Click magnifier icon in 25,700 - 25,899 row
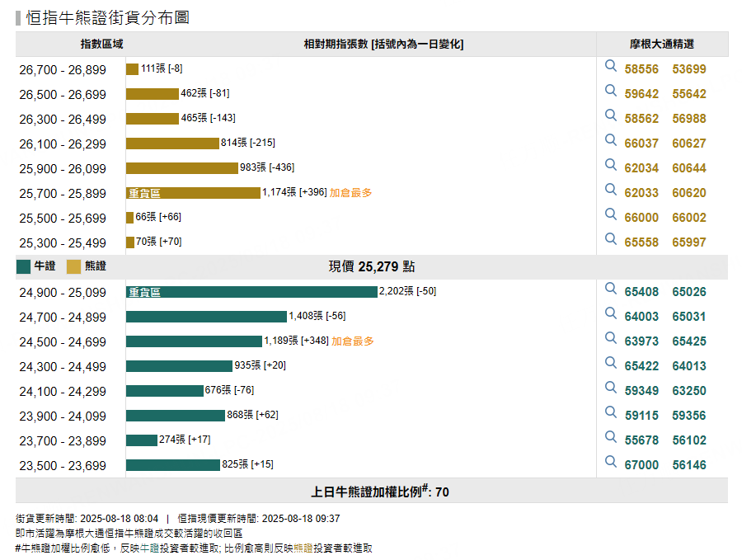The height and width of the screenshot is (560, 742). click(x=611, y=190)
